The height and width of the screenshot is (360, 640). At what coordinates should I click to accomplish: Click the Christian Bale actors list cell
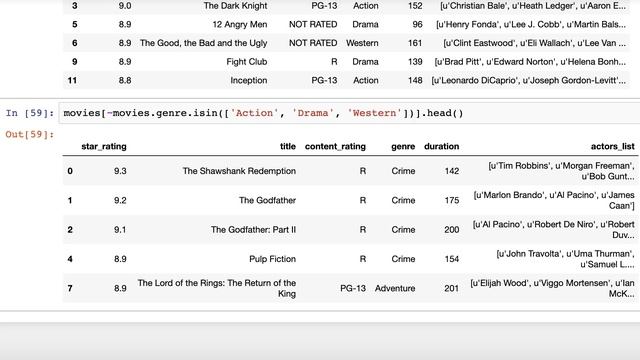coord(533,6)
